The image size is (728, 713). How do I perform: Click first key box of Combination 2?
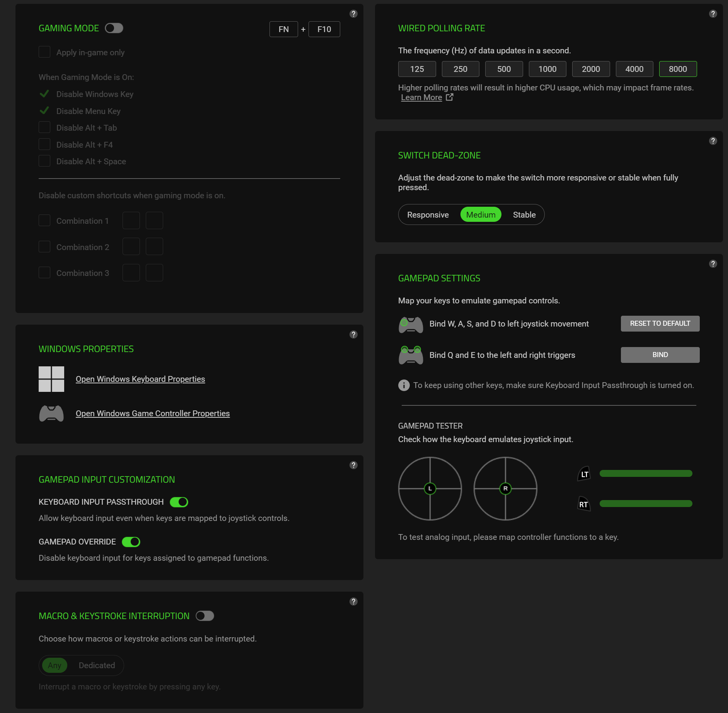point(131,247)
